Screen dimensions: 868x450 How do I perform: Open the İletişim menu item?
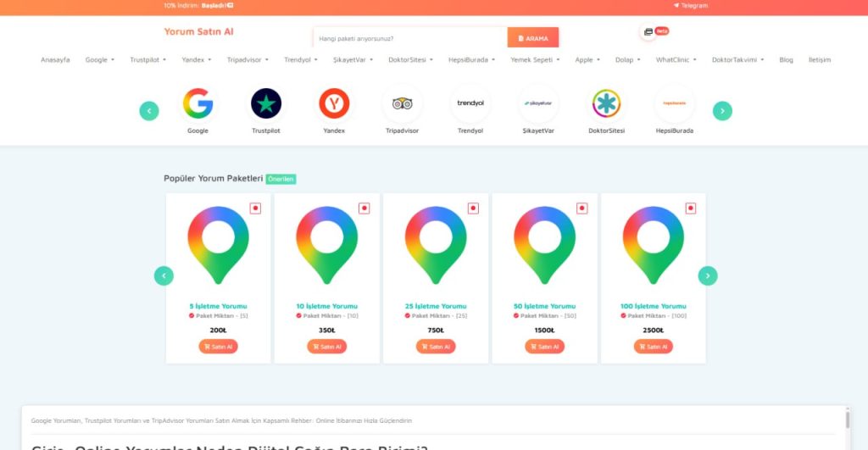click(820, 60)
